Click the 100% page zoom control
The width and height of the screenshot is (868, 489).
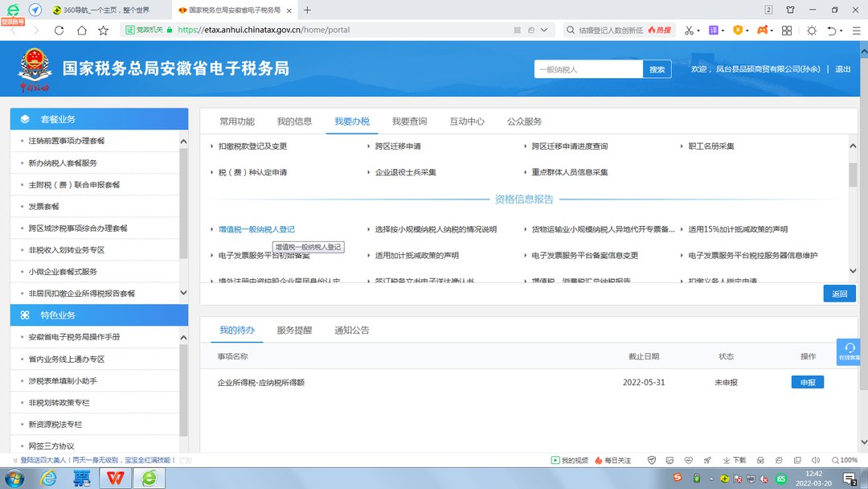pyautogui.click(x=844, y=460)
